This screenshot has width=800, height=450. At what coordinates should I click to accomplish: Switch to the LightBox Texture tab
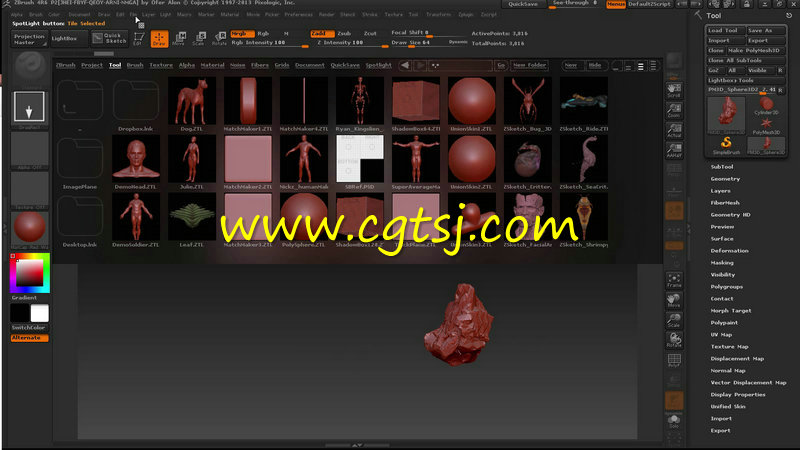[x=161, y=65]
